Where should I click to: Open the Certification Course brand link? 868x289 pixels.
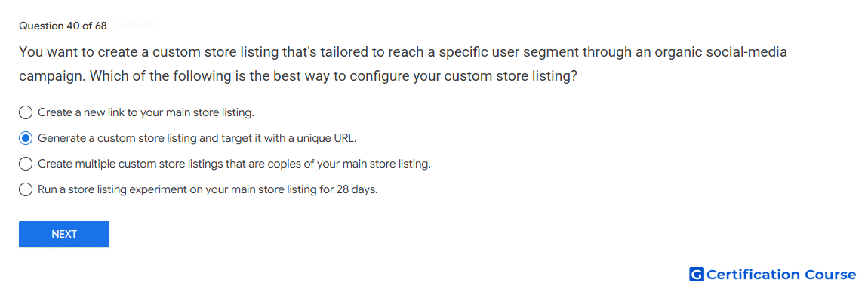(x=772, y=274)
